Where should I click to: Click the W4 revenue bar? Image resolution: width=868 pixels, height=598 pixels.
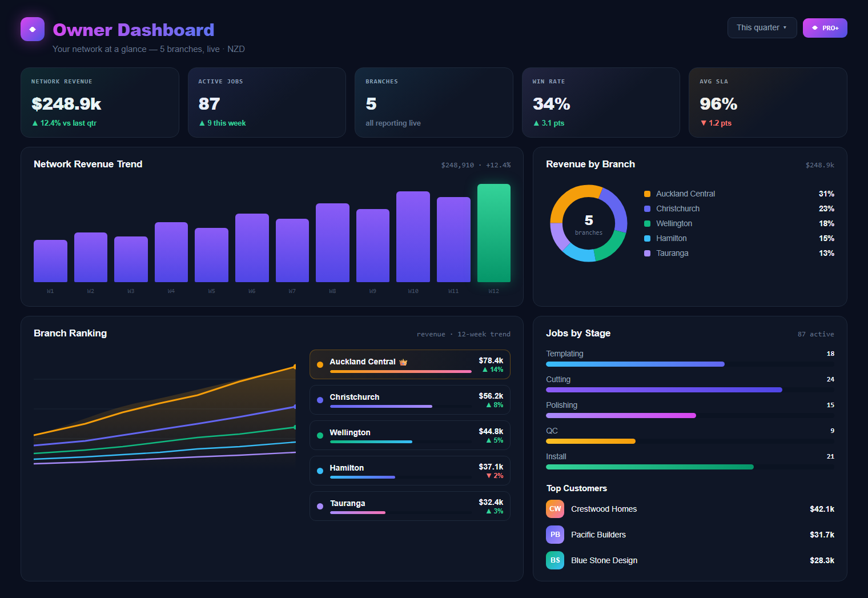pyautogui.click(x=171, y=252)
